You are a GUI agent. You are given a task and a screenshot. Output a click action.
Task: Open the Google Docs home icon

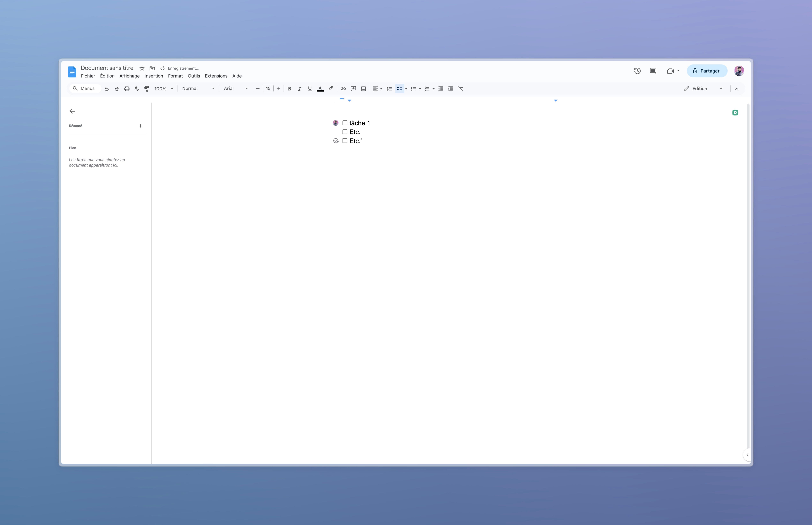[x=72, y=72]
